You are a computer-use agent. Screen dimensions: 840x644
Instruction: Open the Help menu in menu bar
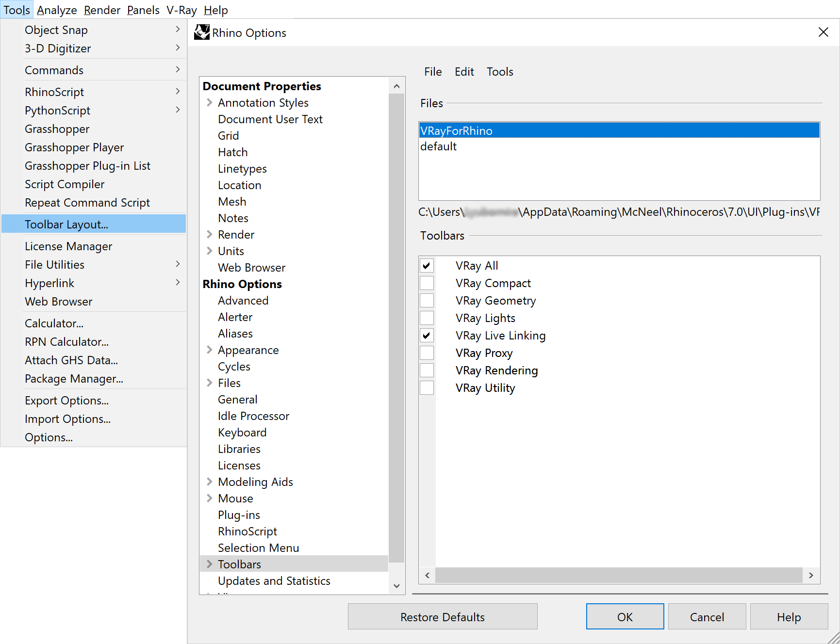coord(215,10)
